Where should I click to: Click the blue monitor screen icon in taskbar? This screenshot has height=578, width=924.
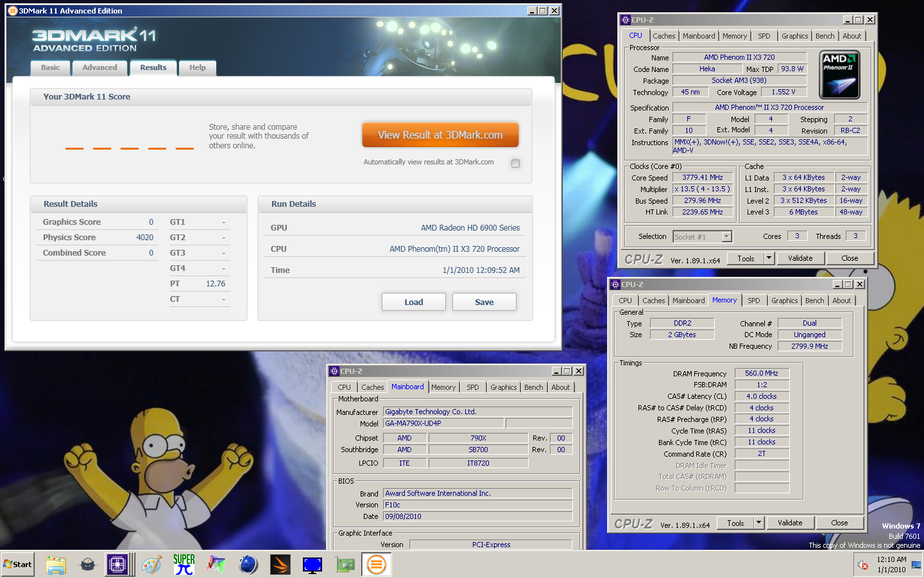312,565
